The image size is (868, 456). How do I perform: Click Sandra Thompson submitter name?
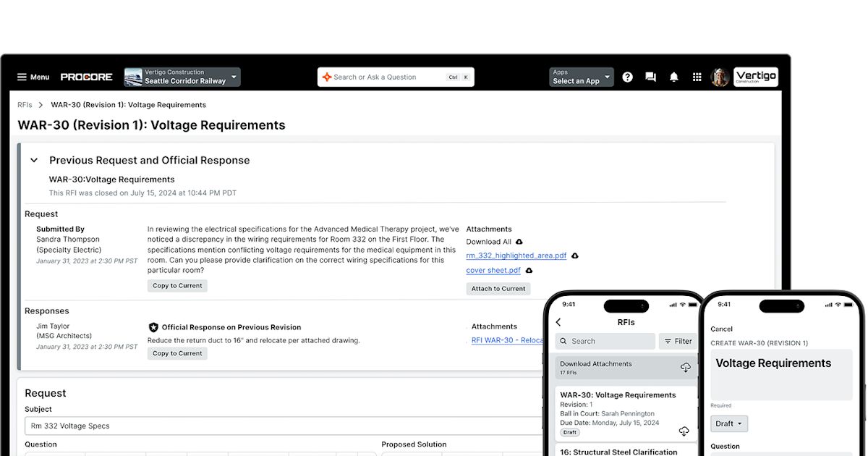point(68,239)
